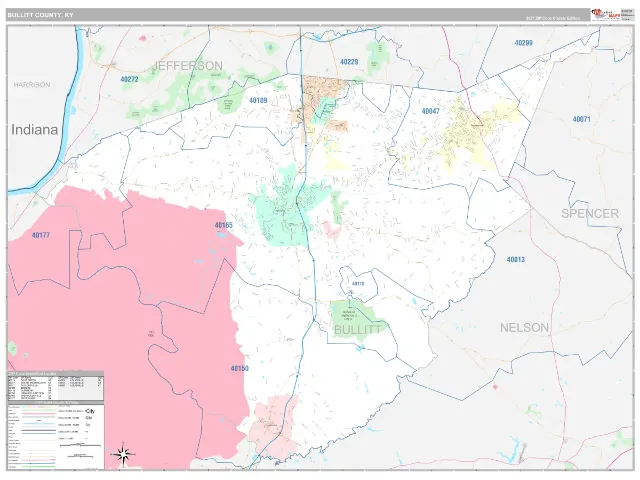Screen dimensions: 640x480
Task: Click the ZIP code index table header
Action: click(x=56, y=373)
